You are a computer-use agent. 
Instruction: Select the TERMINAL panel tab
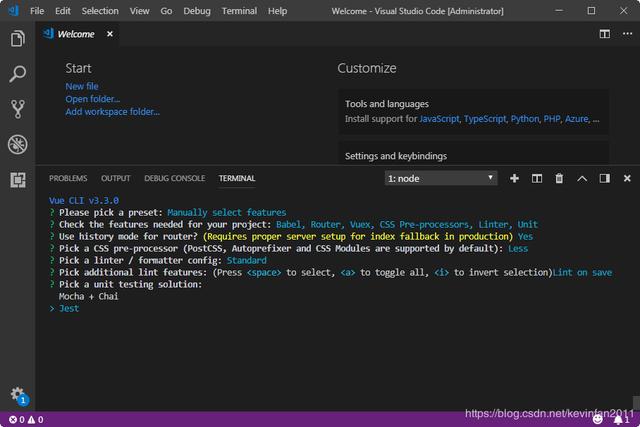click(x=237, y=178)
